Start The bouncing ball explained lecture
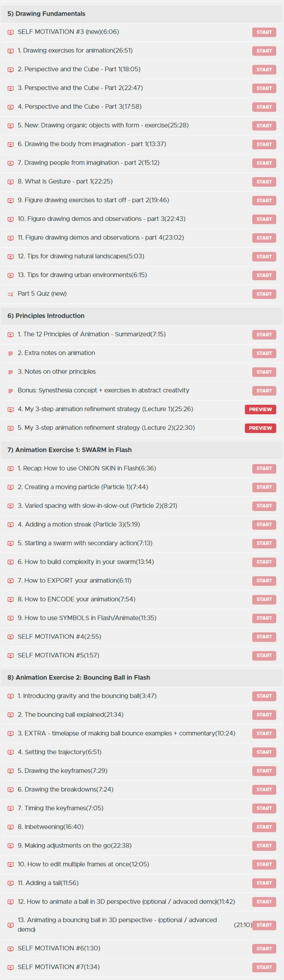 264,715
